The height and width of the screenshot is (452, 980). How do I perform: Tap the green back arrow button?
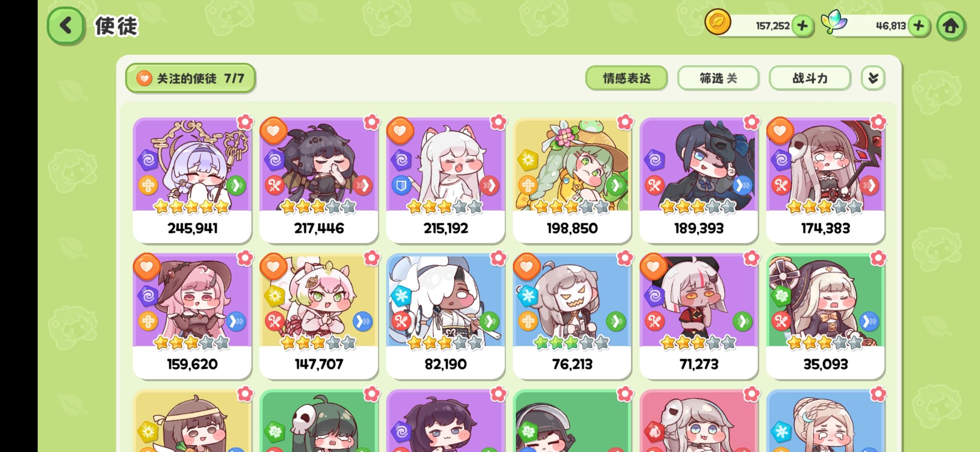click(66, 26)
